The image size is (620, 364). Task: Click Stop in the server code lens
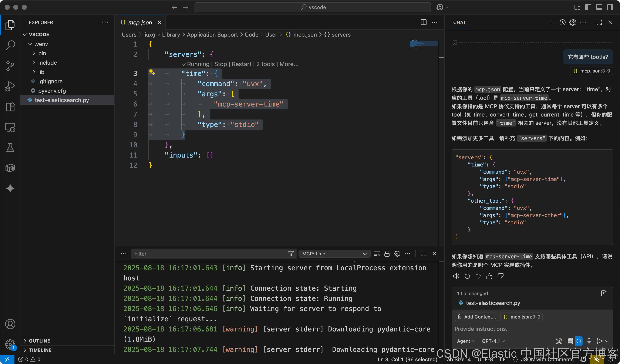[220, 64]
